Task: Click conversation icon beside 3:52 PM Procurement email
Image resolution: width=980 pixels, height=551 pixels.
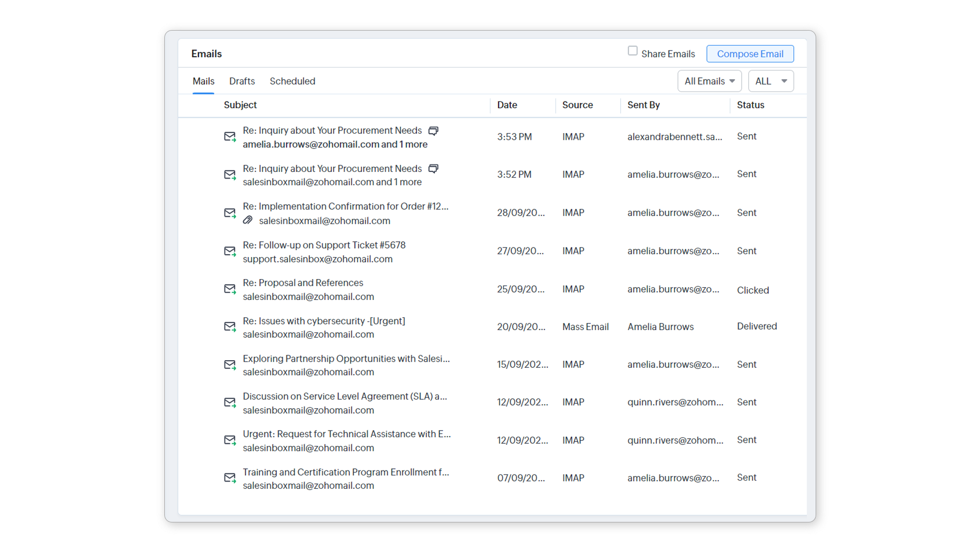Action: pos(433,169)
